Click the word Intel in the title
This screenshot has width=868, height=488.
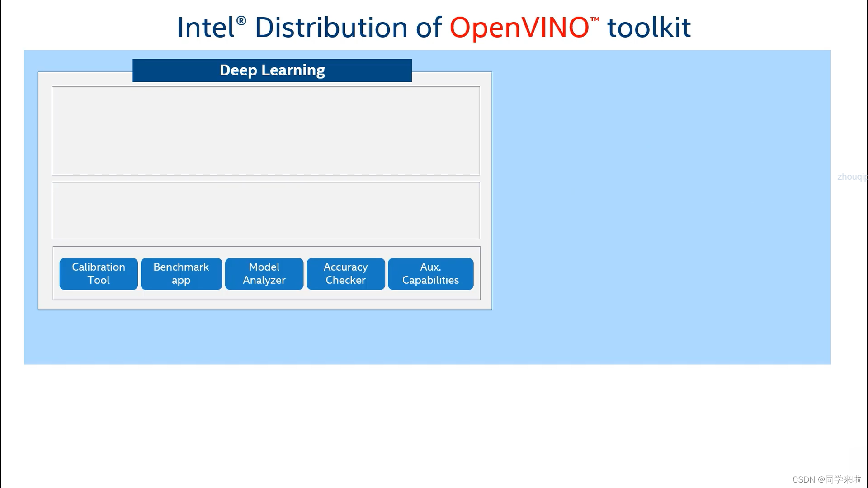tap(206, 28)
